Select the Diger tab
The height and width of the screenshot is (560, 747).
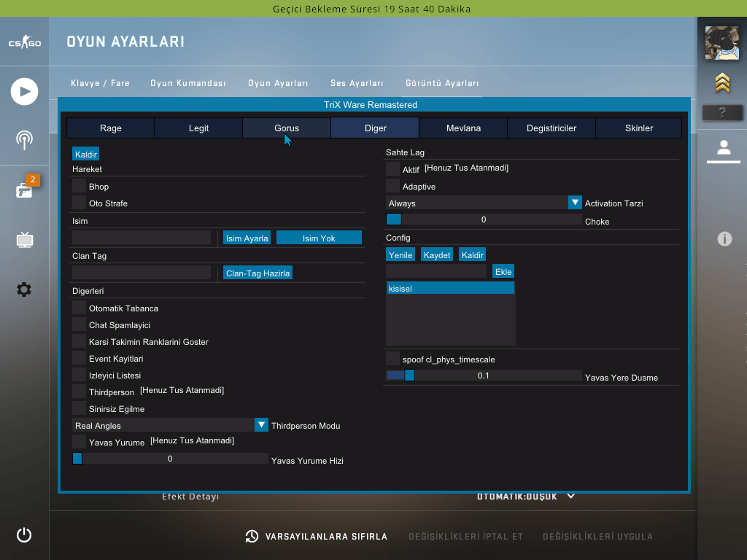[376, 128]
